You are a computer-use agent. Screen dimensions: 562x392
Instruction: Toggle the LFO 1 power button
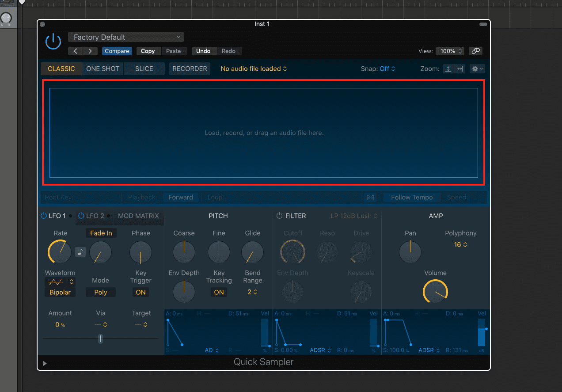(43, 216)
